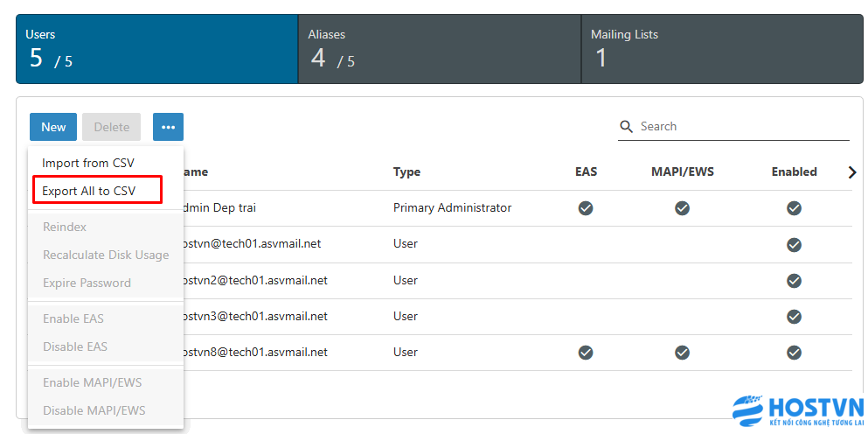Select the Users tab
The width and height of the screenshot is (868, 434).
(x=157, y=49)
